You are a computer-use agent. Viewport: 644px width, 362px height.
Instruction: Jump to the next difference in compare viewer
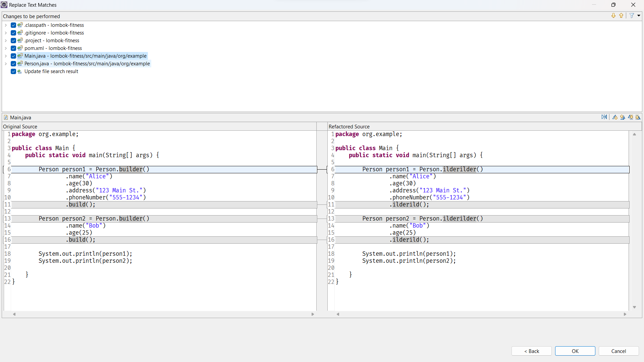pyautogui.click(x=615, y=117)
